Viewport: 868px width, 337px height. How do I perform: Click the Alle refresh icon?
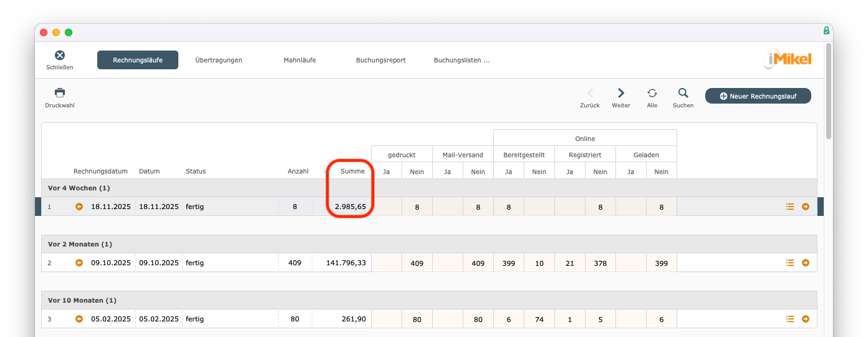[652, 93]
